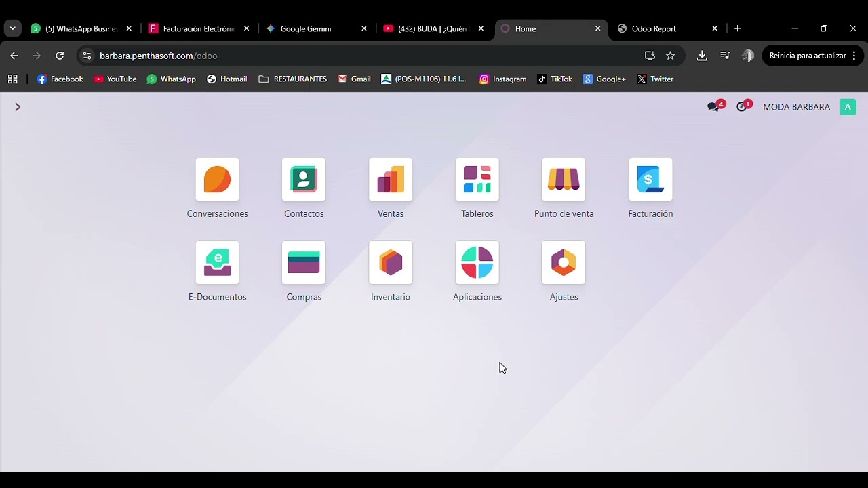
Task: Bookmark this page with the star
Action: click(671, 56)
